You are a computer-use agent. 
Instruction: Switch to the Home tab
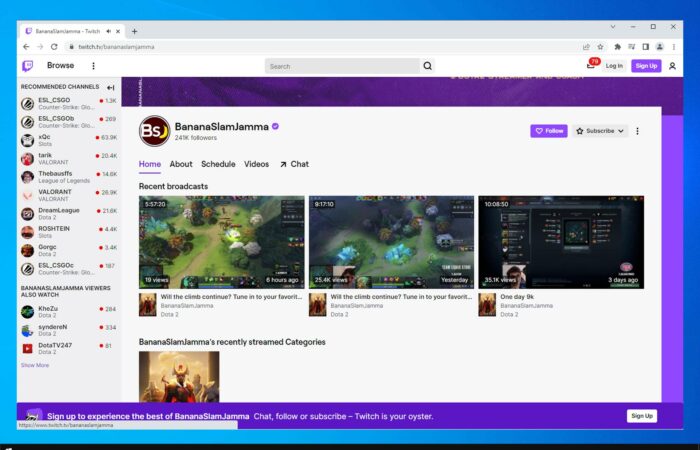point(150,164)
